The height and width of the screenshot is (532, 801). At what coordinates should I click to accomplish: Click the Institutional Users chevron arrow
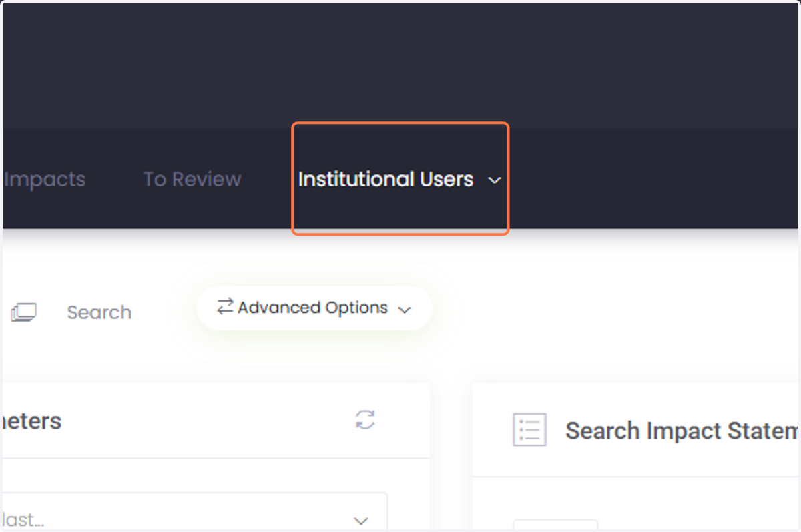click(495, 180)
